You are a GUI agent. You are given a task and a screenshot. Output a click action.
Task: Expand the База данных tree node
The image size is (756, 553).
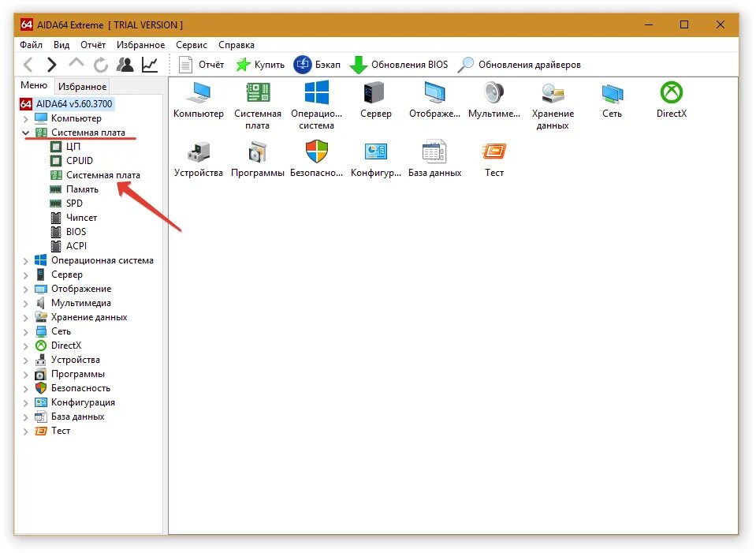click(25, 417)
